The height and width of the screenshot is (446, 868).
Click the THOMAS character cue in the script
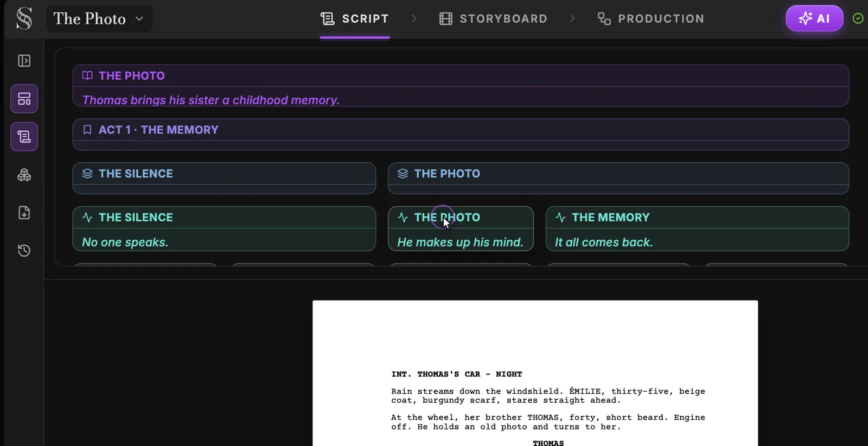548,443
